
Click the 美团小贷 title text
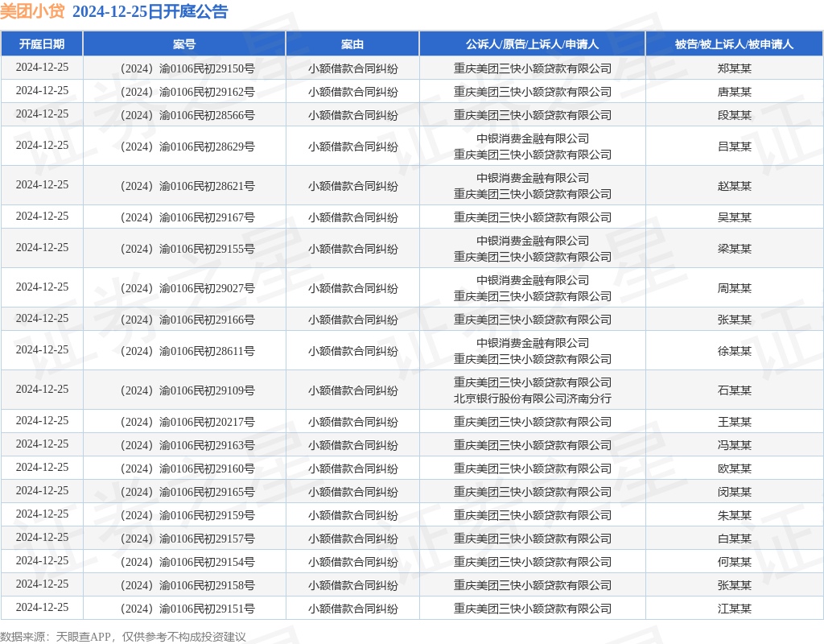(32, 11)
